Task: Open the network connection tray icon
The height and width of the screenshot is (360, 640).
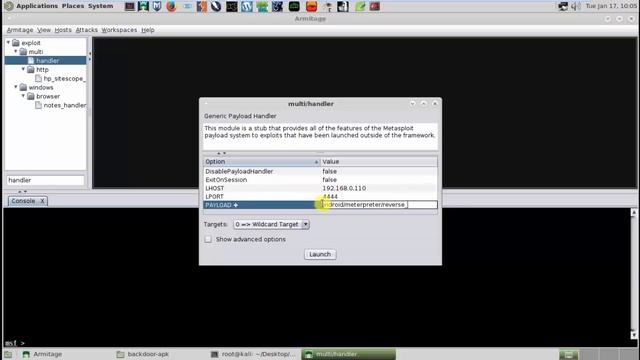Action: [x=563, y=6]
